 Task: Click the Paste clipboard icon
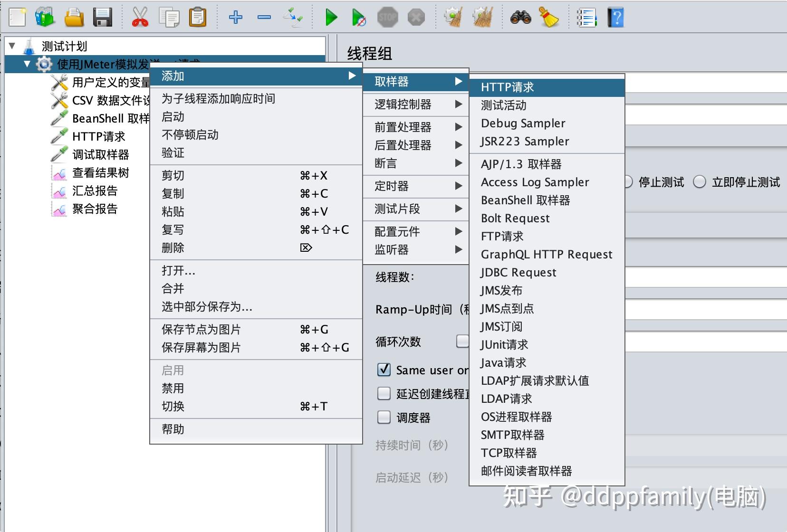point(198,17)
